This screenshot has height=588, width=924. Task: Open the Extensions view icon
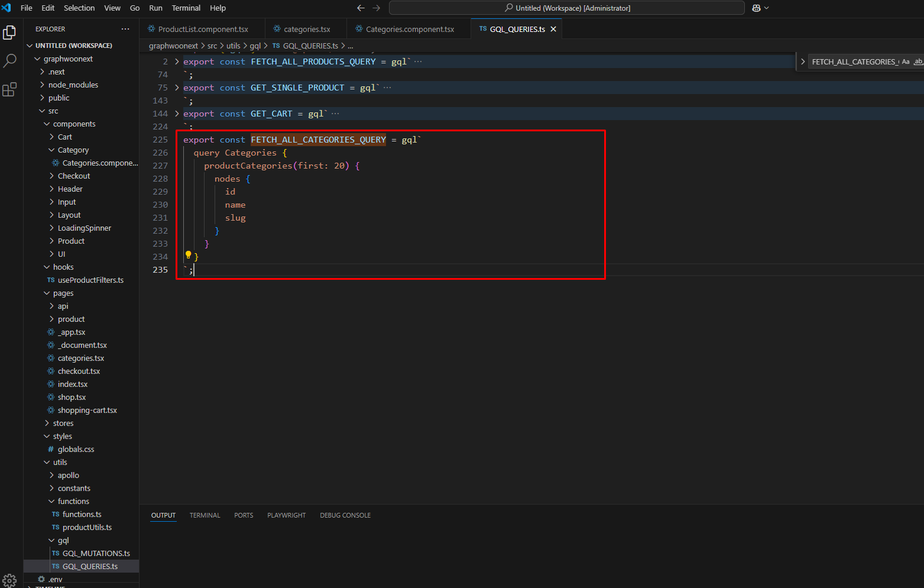(10, 90)
